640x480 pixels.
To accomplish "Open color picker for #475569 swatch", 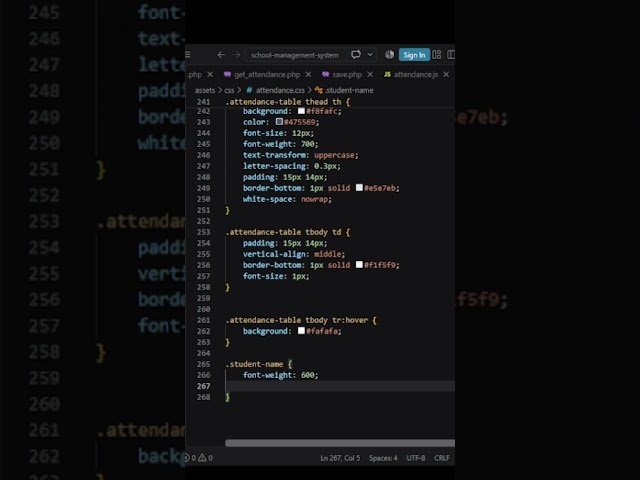I will tap(279, 122).
